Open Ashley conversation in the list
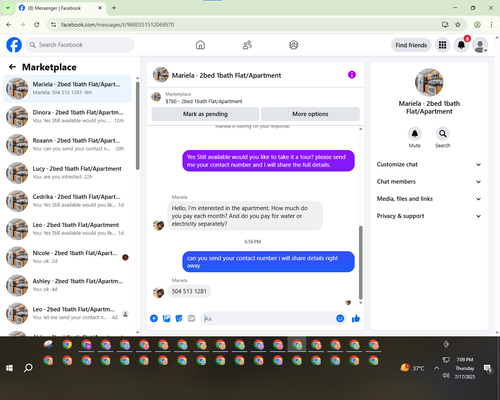The width and height of the screenshot is (500, 400). click(x=68, y=285)
